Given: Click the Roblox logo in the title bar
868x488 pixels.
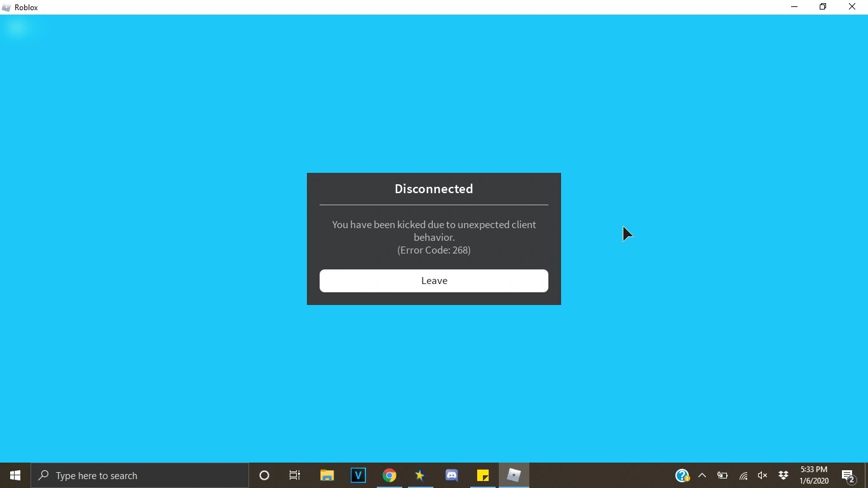Looking at the screenshot, I should point(6,7).
